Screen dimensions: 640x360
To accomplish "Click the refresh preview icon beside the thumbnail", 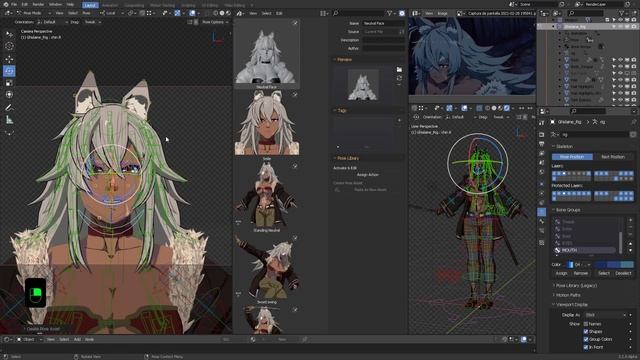I will (x=399, y=78).
